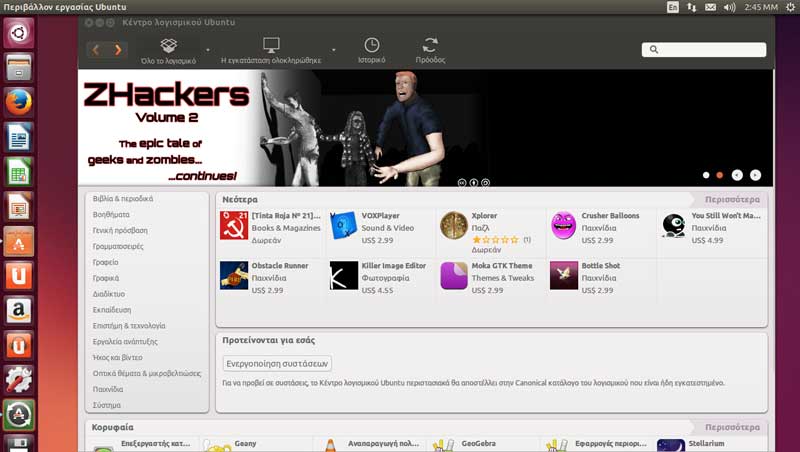Open the Xplorer app icon
Screen dimensions: 800x452
pos(454,225)
